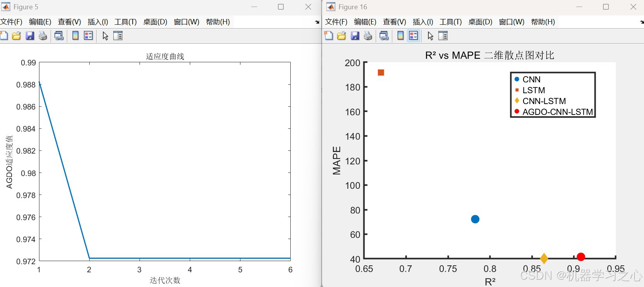Click the link plot icon in Figure 5
The height and width of the screenshot is (287, 644).
pyautogui.click(x=59, y=36)
